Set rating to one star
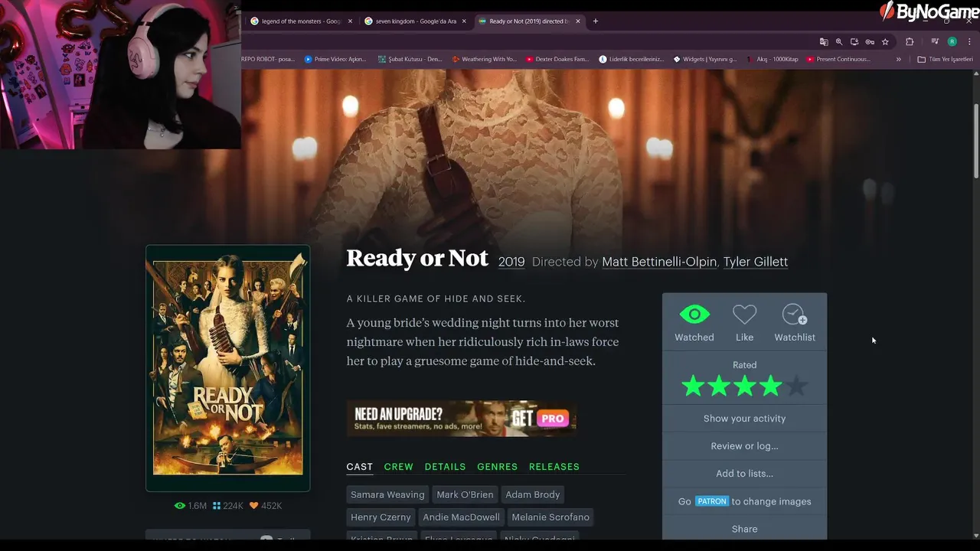This screenshot has width=980, height=551. point(693,386)
